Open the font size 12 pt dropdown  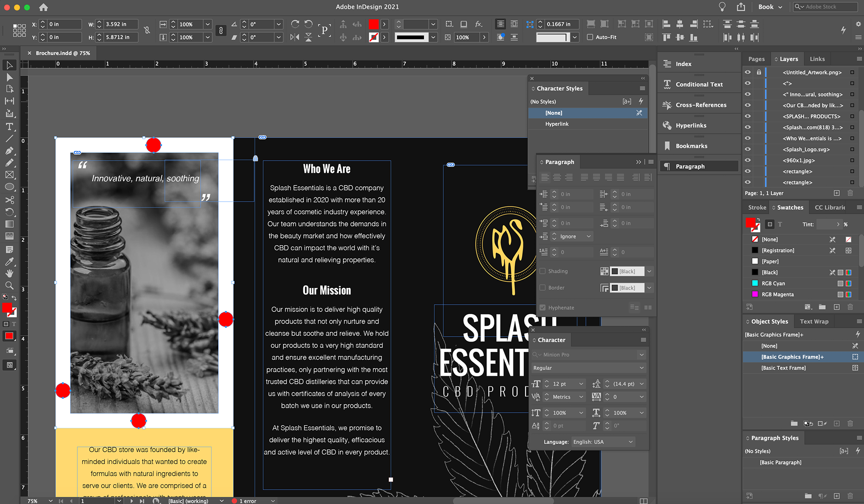coord(581,384)
